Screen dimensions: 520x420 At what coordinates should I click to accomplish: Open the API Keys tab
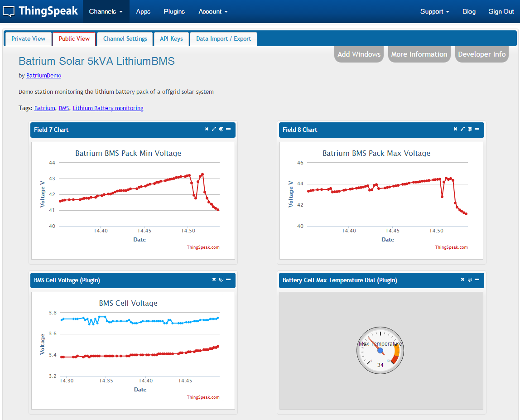[x=172, y=39]
